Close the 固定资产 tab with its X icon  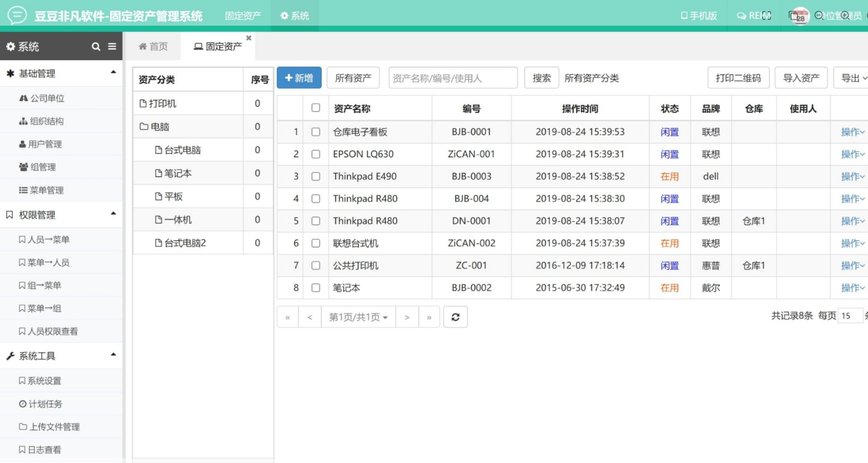tap(249, 38)
